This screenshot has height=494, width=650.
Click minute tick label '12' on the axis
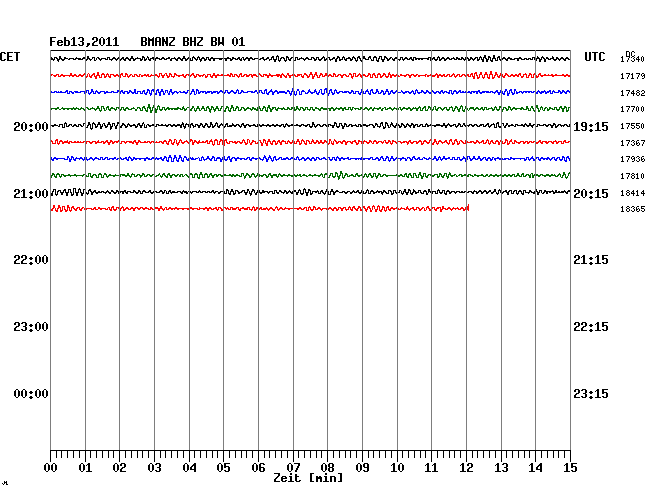[x=466, y=468]
